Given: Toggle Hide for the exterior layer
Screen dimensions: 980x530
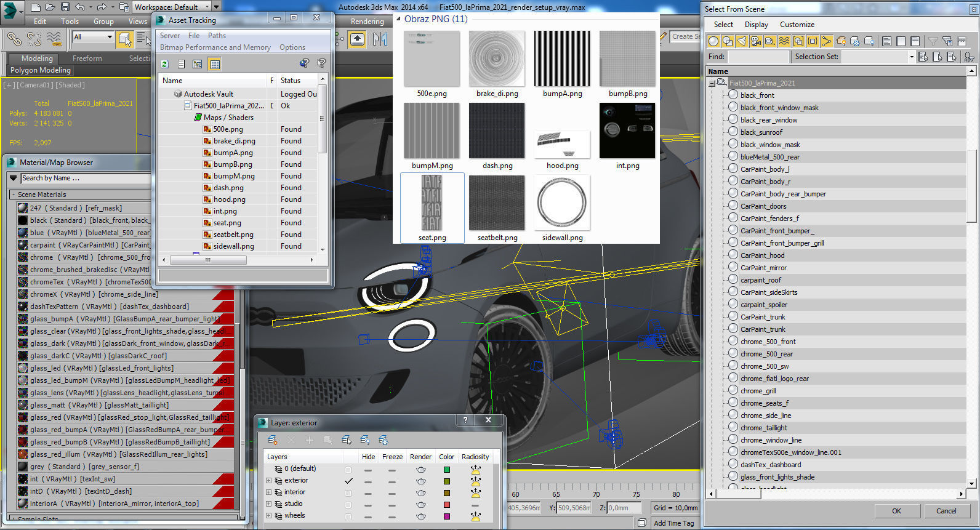Looking at the screenshot, I should tap(368, 481).
